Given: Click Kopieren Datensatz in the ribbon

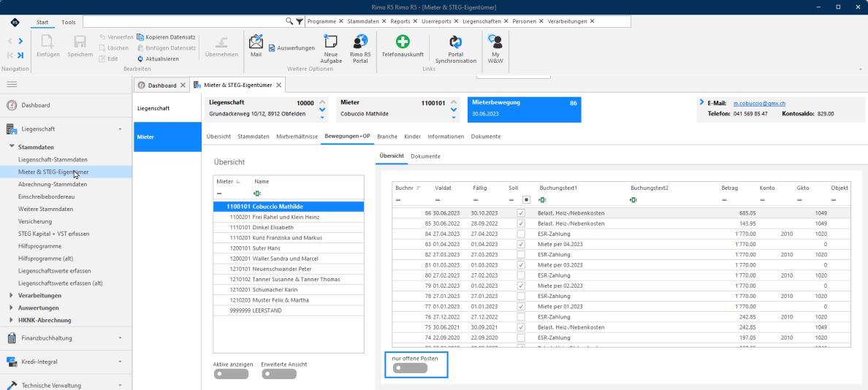Looking at the screenshot, I should coord(166,37).
